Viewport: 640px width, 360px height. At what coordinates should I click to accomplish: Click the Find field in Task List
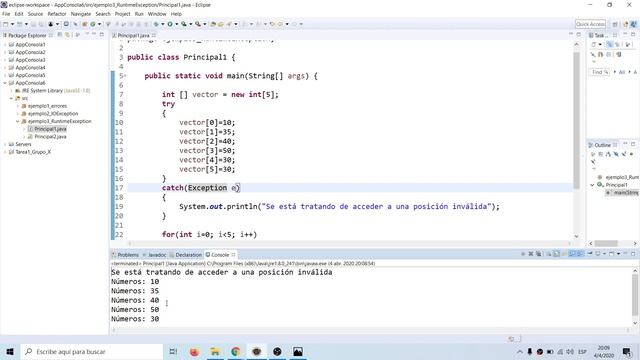599,72
